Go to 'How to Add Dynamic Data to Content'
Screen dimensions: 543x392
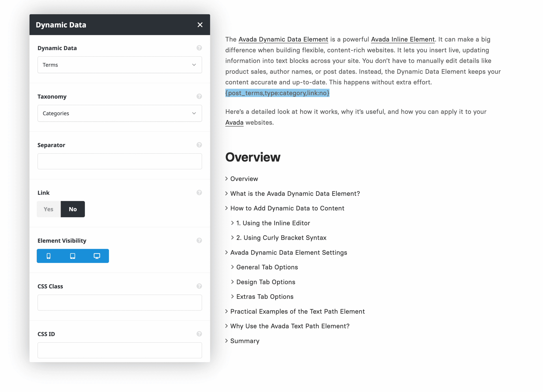point(287,208)
